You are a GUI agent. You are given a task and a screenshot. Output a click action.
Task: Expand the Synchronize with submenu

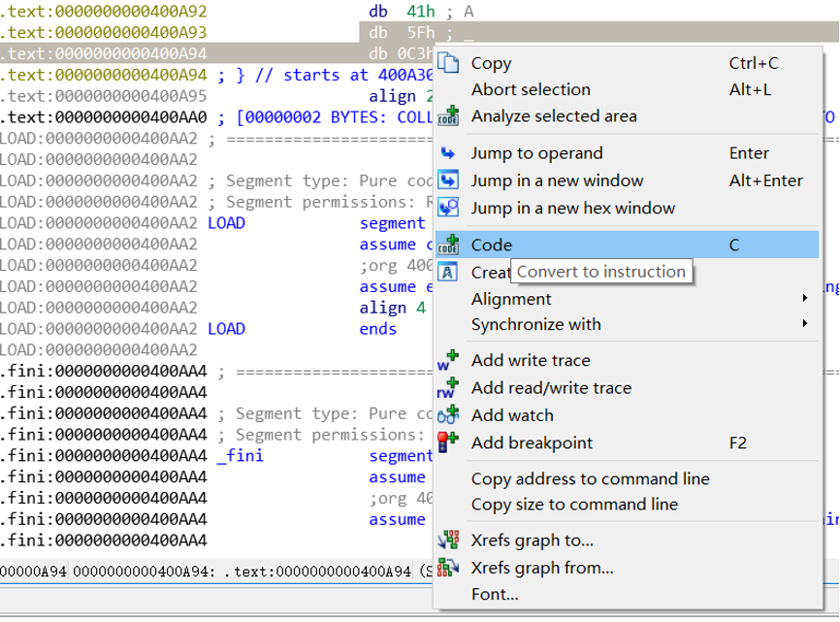coord(627,324)
